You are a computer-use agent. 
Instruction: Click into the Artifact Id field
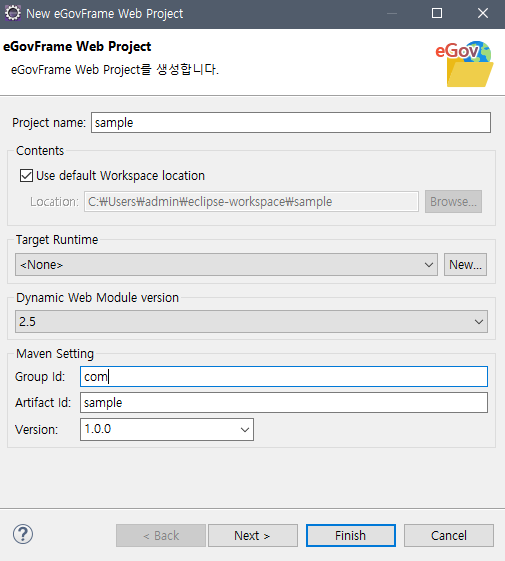(284, 403)
